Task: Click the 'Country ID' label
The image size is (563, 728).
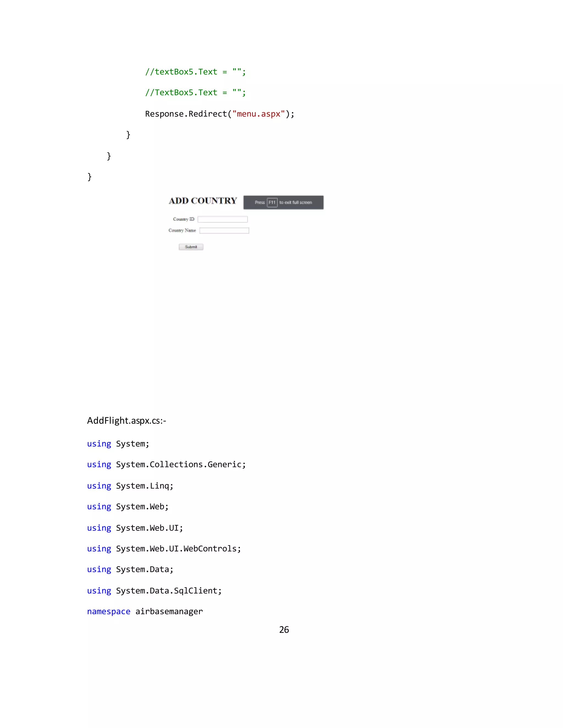Action: [183, 219]
